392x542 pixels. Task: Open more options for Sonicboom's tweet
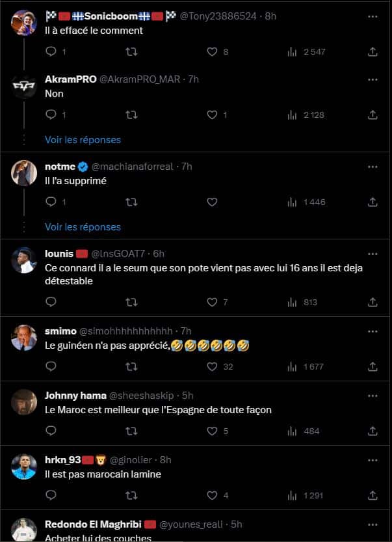point(372,15)
